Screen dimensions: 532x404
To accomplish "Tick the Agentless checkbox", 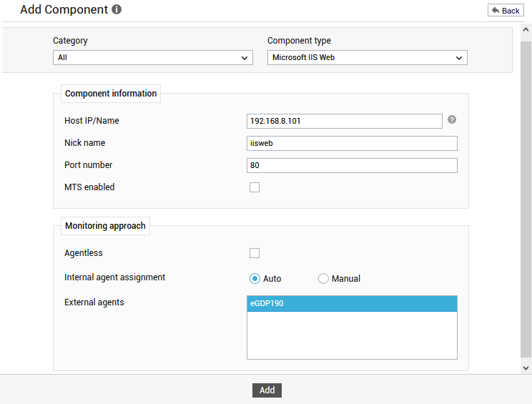I will (x=255, y=253).
